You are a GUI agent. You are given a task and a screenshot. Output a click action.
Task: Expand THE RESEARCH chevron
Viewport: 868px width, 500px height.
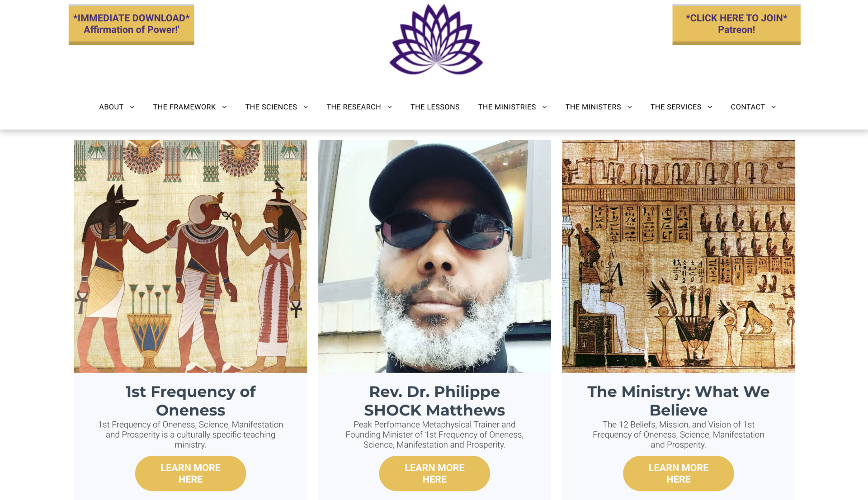390,107
